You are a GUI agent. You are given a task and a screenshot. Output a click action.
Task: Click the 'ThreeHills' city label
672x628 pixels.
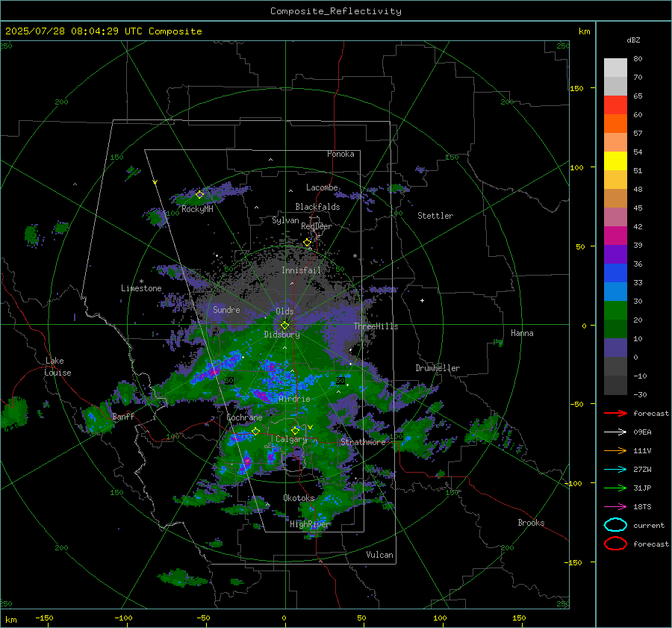[x=376, y=326]
